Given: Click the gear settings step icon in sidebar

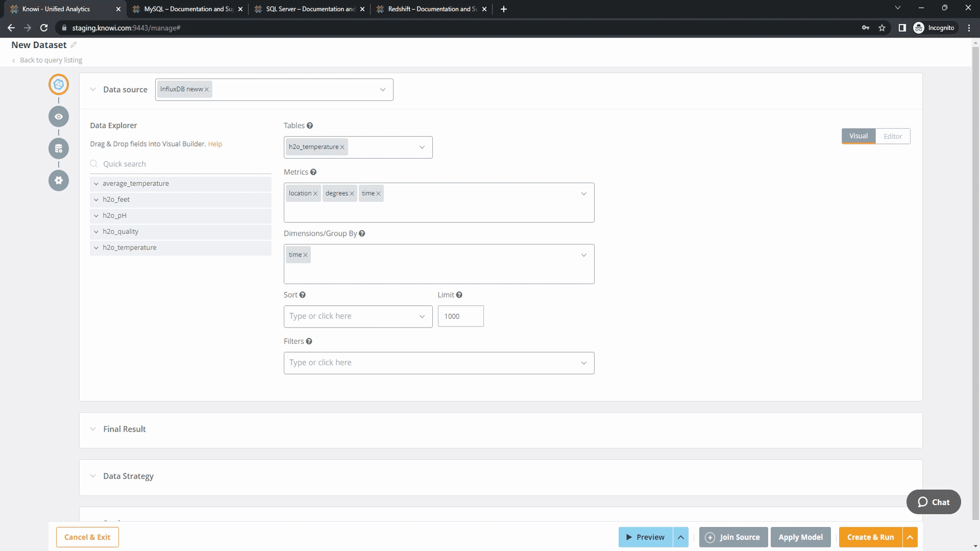Looking at the screenshot, I should 59,181.
